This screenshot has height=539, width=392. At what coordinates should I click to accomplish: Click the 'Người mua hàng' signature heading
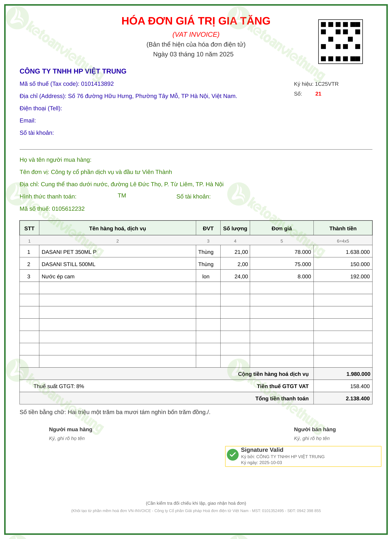71,429
